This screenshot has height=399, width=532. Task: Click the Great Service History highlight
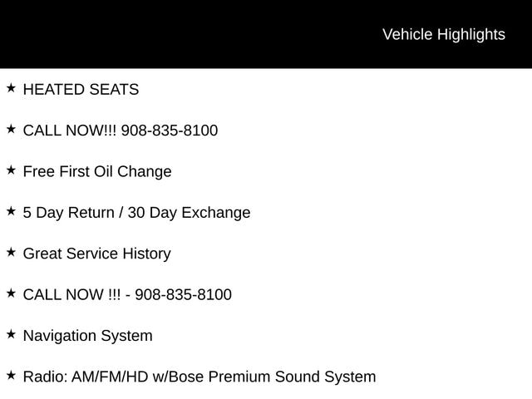96,254
